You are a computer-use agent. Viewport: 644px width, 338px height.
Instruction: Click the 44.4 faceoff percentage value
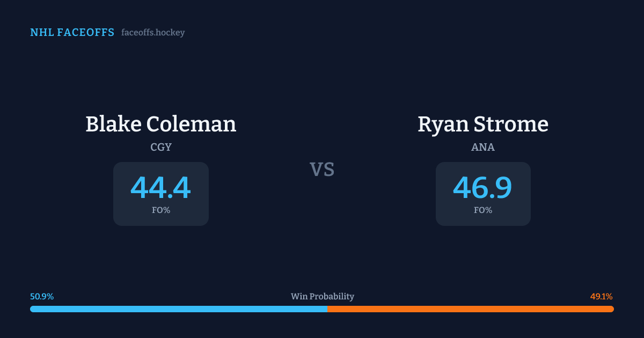(x=161, y=188)
